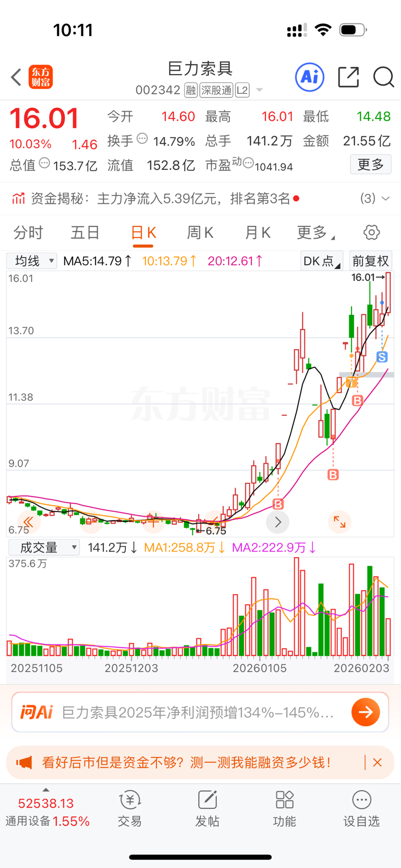Expand the stock title dropdown triangle
This screenshot has width=401, height=868.
[259, 91]
